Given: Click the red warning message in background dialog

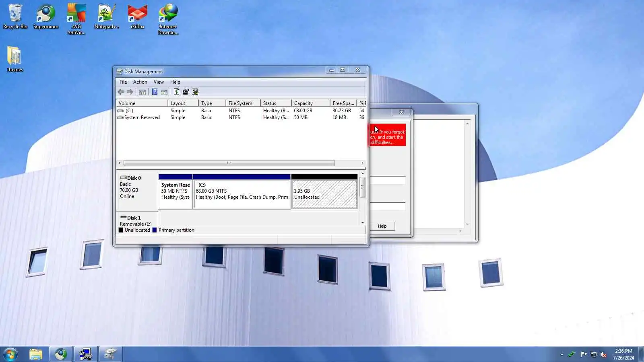Looking at the screenshot, I should (x=388, y=135).
